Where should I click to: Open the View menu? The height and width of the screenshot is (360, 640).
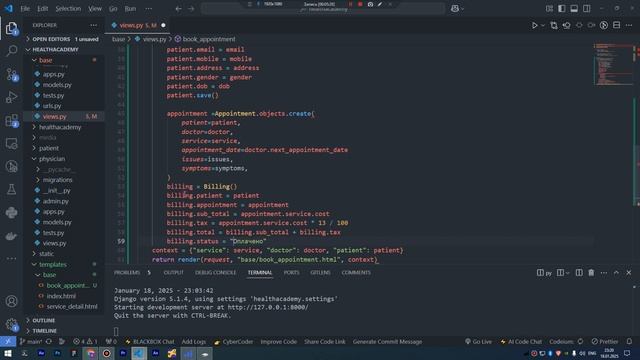click(x=95, y=9)
